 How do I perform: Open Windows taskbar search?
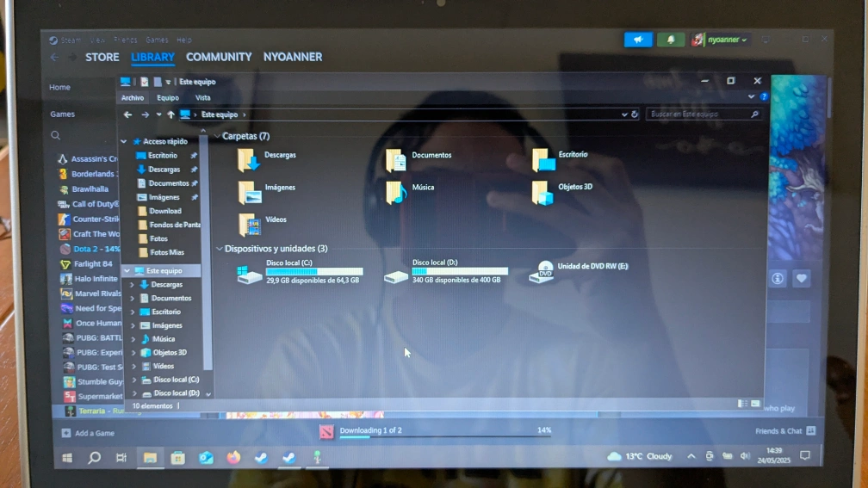click(95, 458)
